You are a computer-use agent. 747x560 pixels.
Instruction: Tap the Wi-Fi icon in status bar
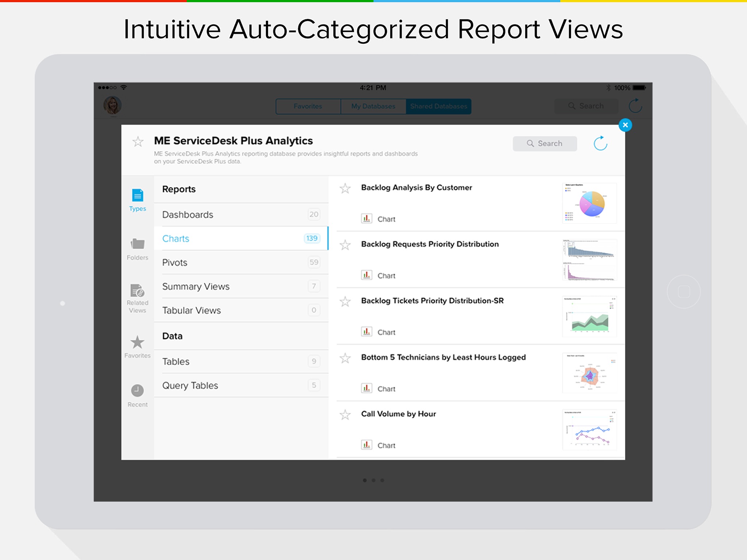click(x=124, y=87)
